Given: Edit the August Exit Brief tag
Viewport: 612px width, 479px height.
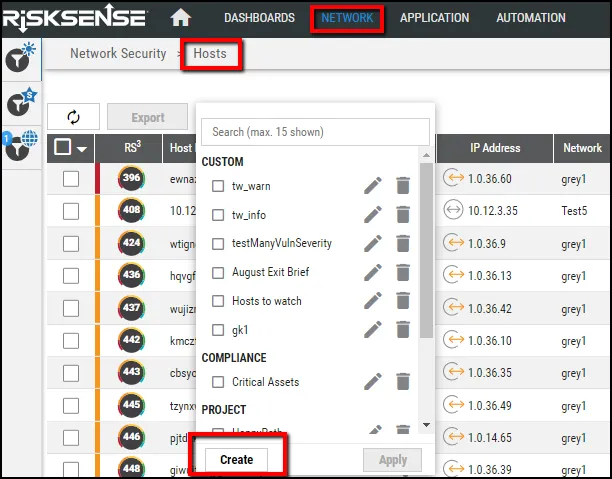Looking at the screenshot, I should (x=372, y=272).
